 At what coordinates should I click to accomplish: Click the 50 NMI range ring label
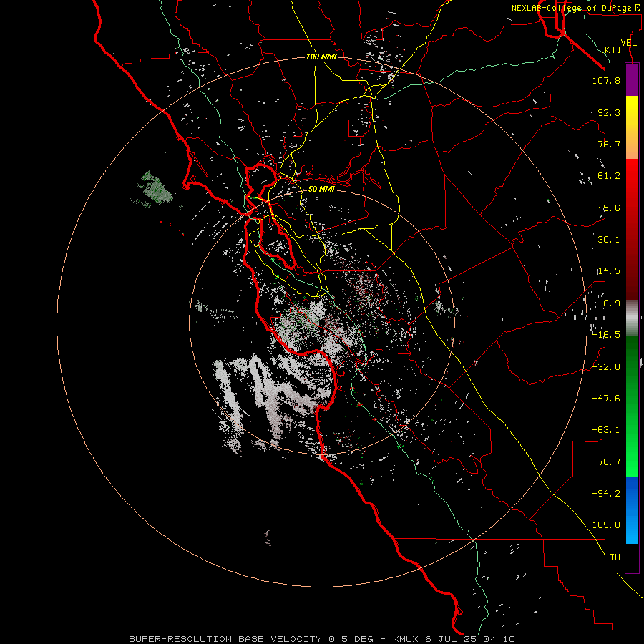321,189
